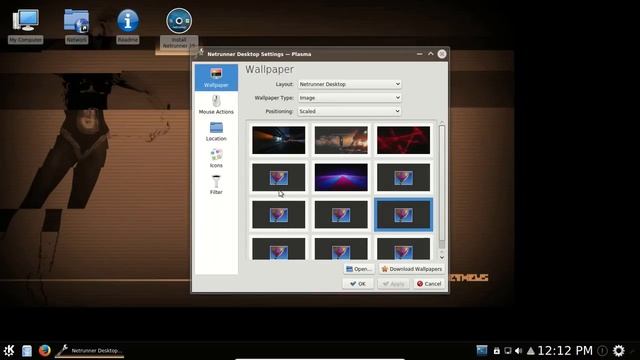
Task: Choose the dusty orange scene wallpaper thumbnail
Action: [341, 140]
